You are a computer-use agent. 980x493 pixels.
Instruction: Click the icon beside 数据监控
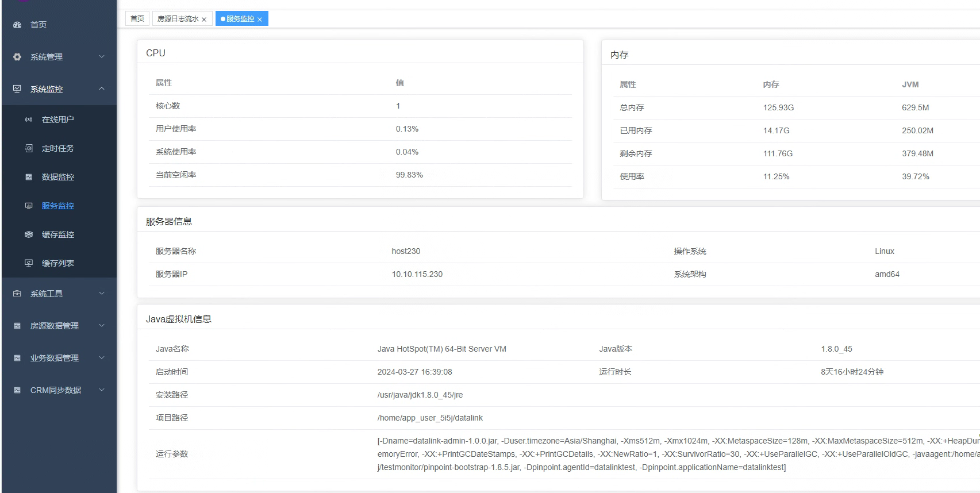[x=29, y=177]
